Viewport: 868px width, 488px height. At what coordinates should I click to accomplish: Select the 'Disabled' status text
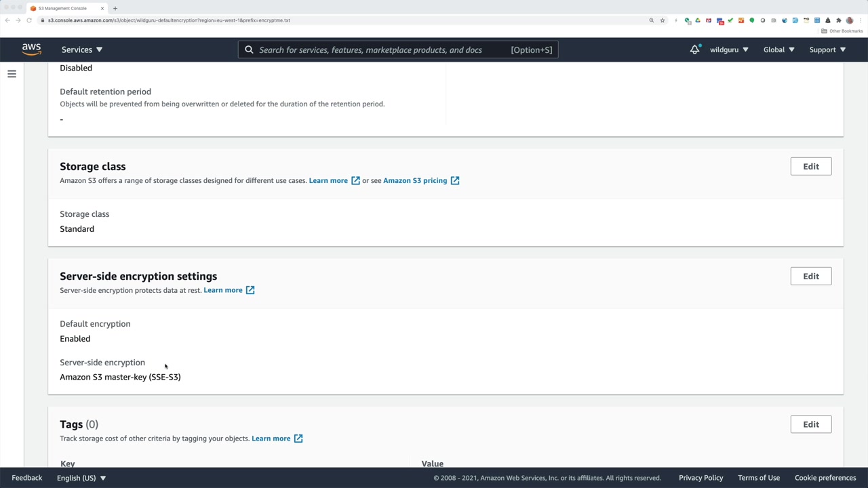(76, 68)
